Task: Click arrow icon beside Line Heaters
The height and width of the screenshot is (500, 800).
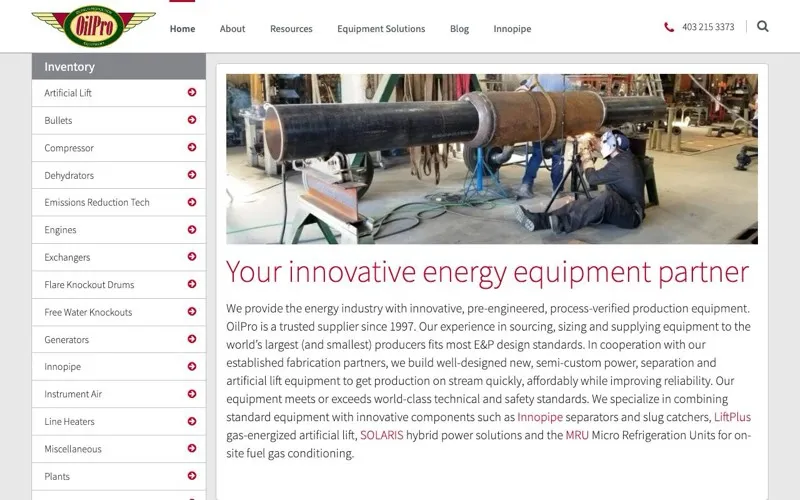Action: [x=192, y=421]
